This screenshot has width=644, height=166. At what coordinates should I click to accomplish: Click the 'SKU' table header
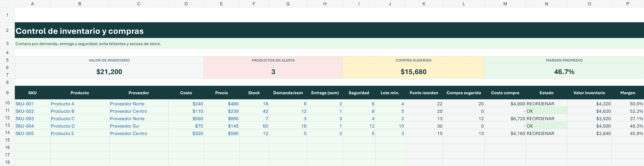coord(33,93)
